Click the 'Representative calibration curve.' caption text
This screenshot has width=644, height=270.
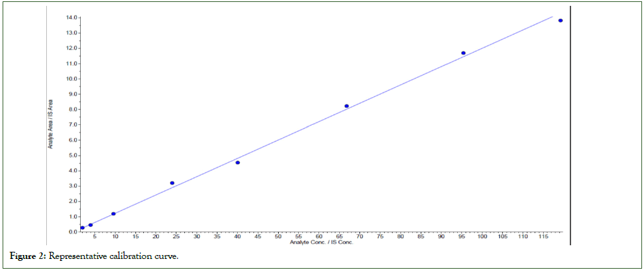pos(114,257)
